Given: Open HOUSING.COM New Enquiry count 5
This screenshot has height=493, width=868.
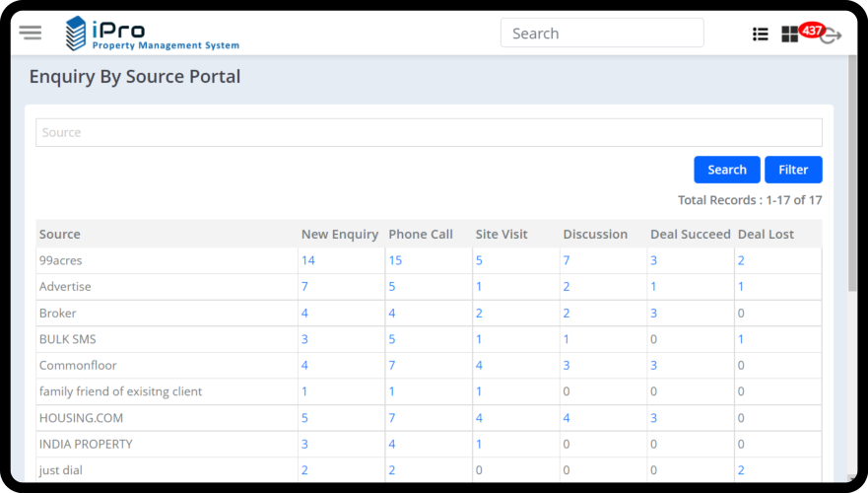Looking at the screenshot, I should [304, 418].
